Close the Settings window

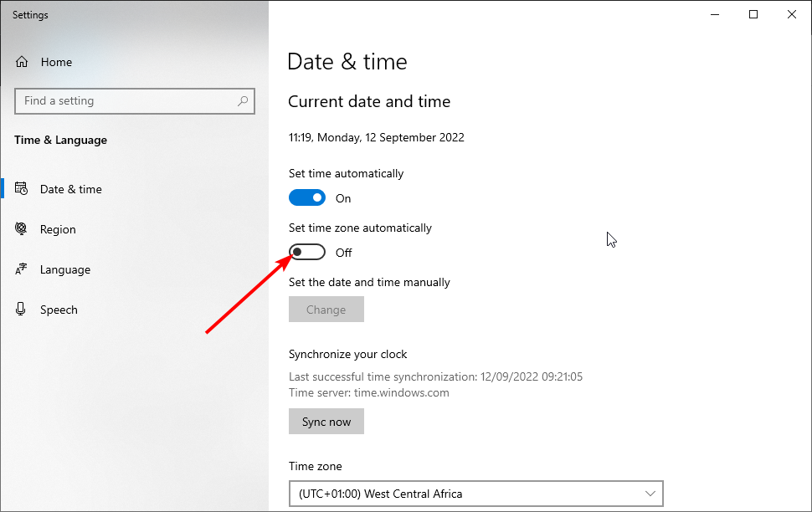click(792, 14)
